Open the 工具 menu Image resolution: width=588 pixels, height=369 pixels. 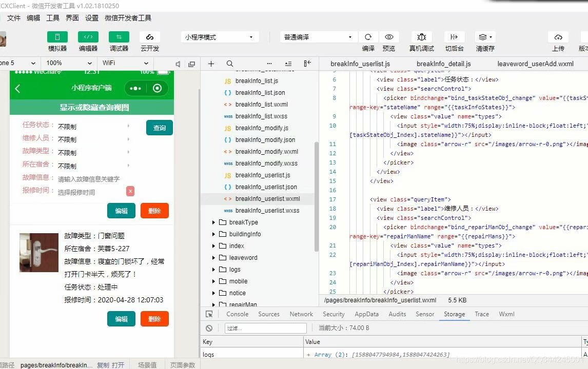pos(53,18)
